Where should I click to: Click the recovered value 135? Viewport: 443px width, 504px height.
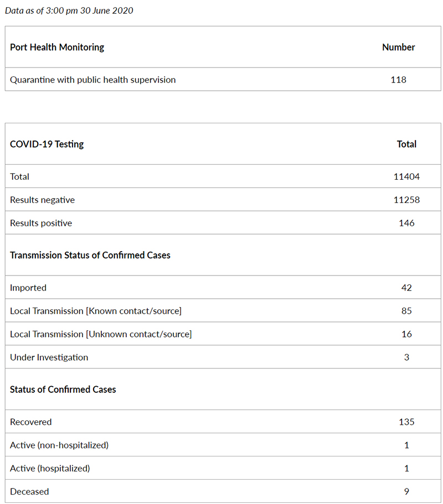(406, 422)
